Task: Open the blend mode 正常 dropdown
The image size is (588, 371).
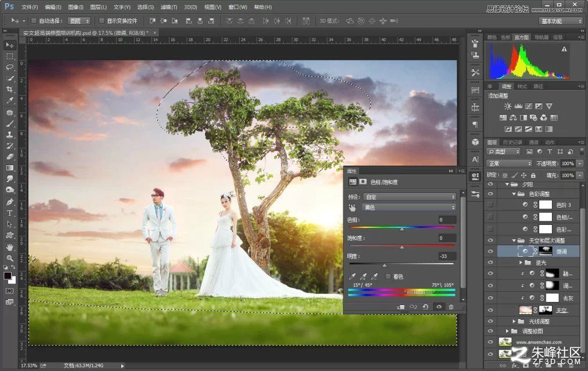Action: [x=509, y=163]
